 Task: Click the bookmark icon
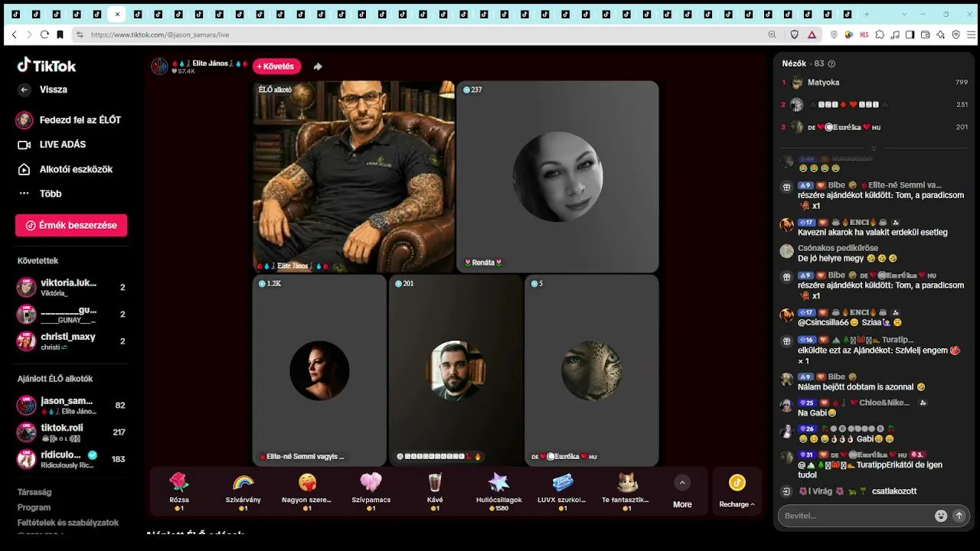tap(60, 34)
